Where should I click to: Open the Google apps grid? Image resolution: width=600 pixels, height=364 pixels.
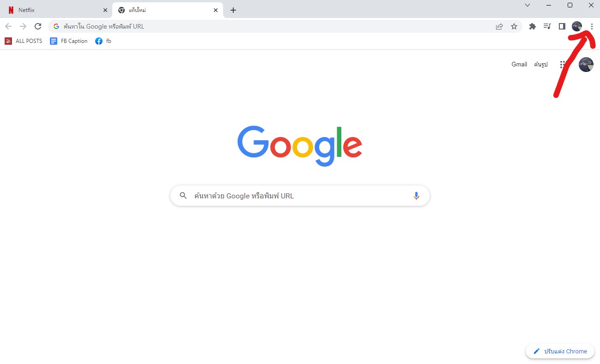click(x=563, y=65)
